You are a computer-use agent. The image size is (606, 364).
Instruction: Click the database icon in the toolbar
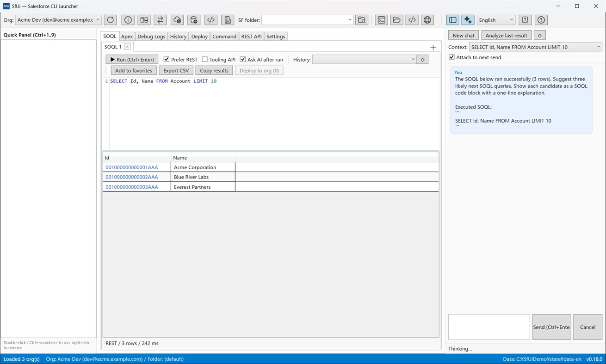[194, 20]
